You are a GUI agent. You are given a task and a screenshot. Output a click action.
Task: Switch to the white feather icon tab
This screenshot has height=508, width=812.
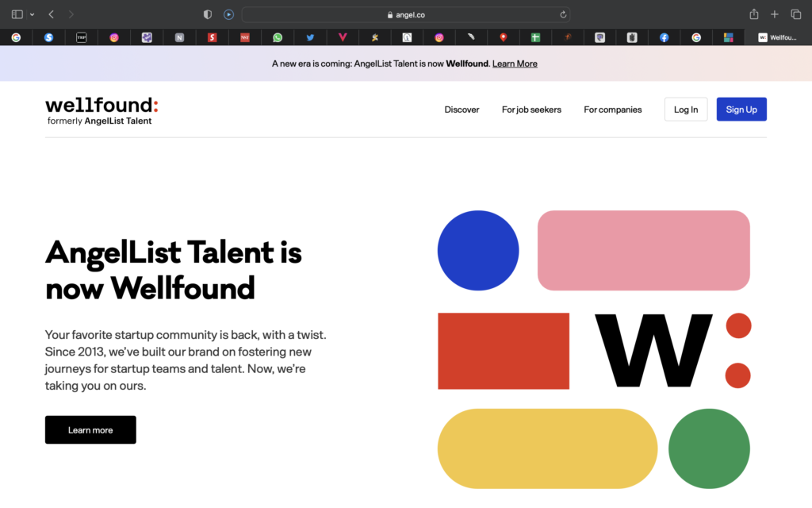pos(471,37)
